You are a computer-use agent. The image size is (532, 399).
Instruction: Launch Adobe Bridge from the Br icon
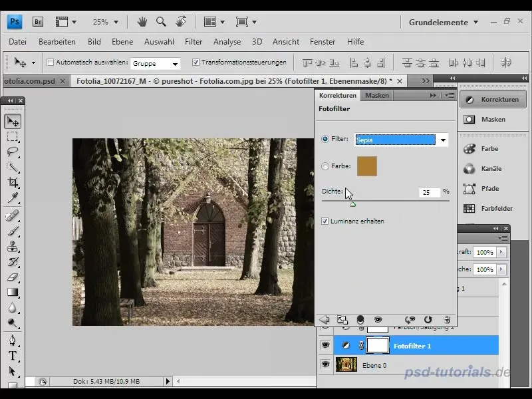38,21
